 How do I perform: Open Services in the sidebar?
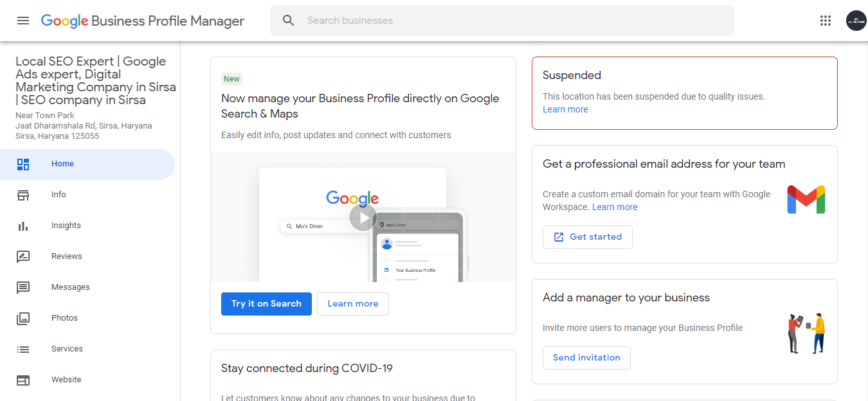(x=87, y=349)
